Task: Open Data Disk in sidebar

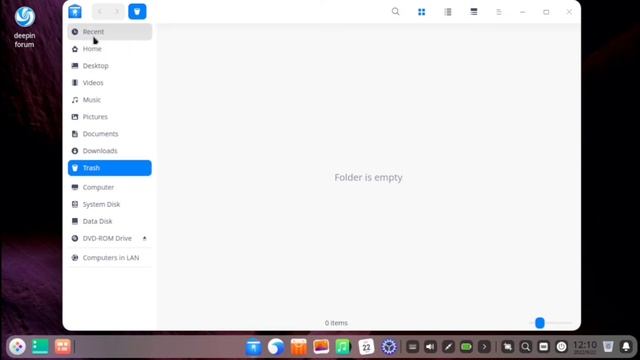Action: (109, 221)
